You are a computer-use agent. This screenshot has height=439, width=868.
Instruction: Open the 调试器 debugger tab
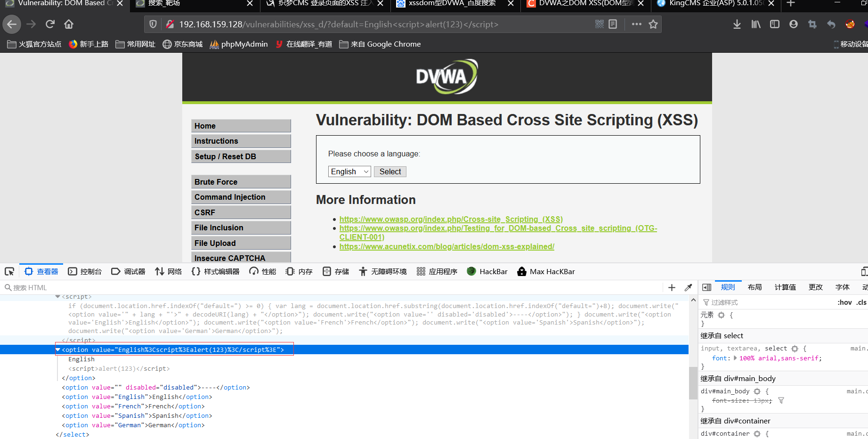pos(128,272)
